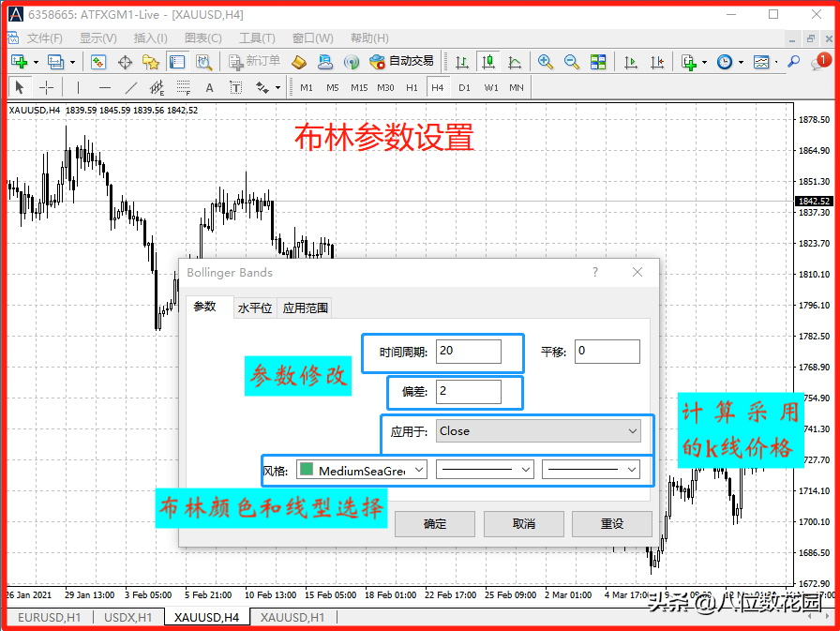Select the text A tool
840x631 pixels.
[209, 87]
